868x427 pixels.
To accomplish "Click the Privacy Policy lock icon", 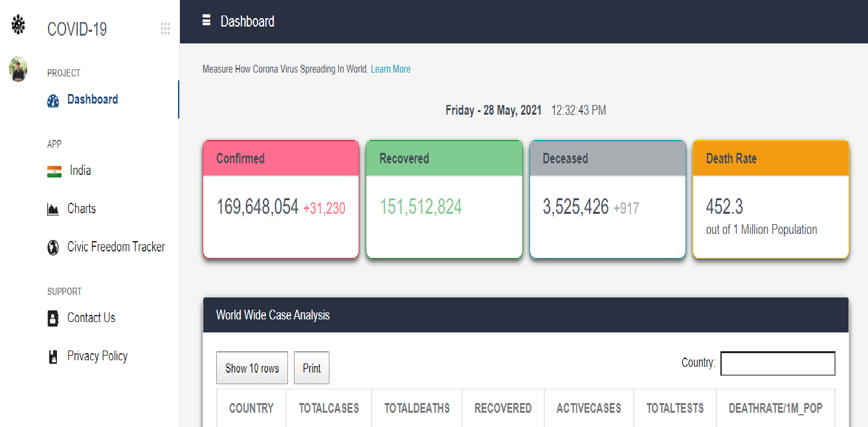I will tap(53, 356).
